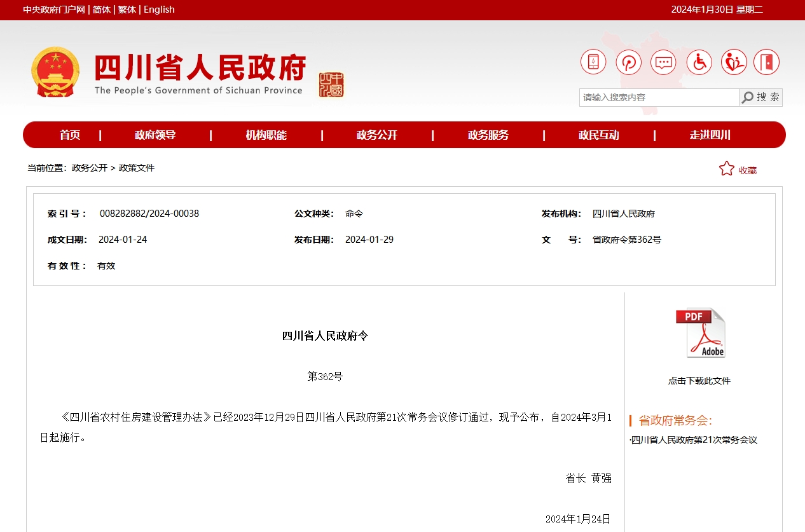Click the circular P social media icon
The height and width of the screenshot is (532, 805).
[628, 62]
